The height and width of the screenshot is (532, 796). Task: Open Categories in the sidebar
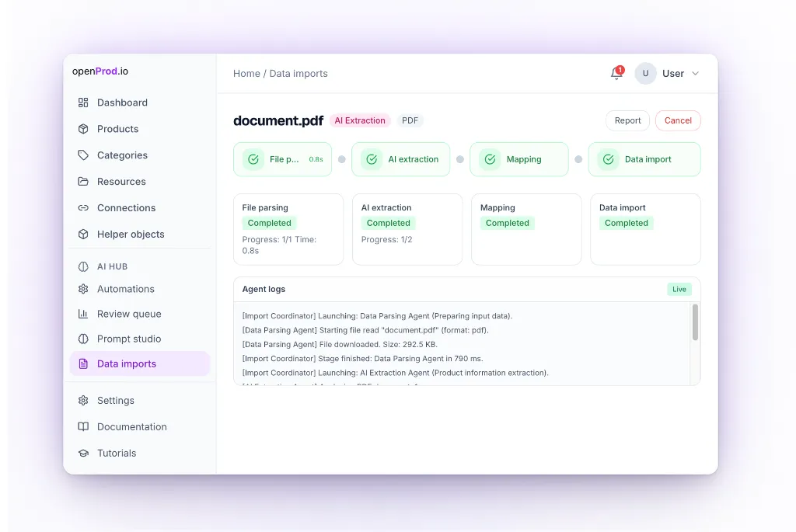pyautogui.click(x=140, y=155)
